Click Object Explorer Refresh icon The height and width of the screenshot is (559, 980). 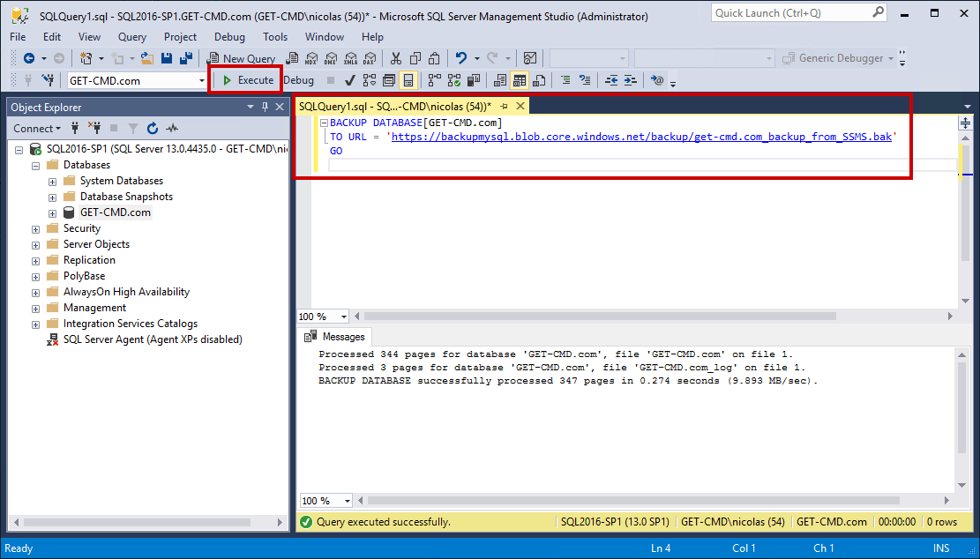[x=153, y=128]
